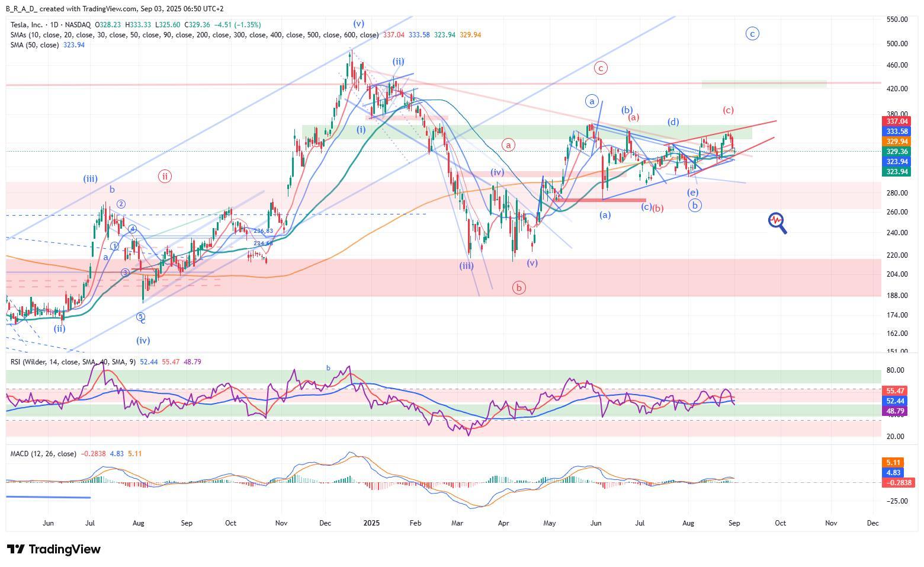Select the circled 4 sub-wave marker
This screenshot has height=567, width=924.
point(133,229)
